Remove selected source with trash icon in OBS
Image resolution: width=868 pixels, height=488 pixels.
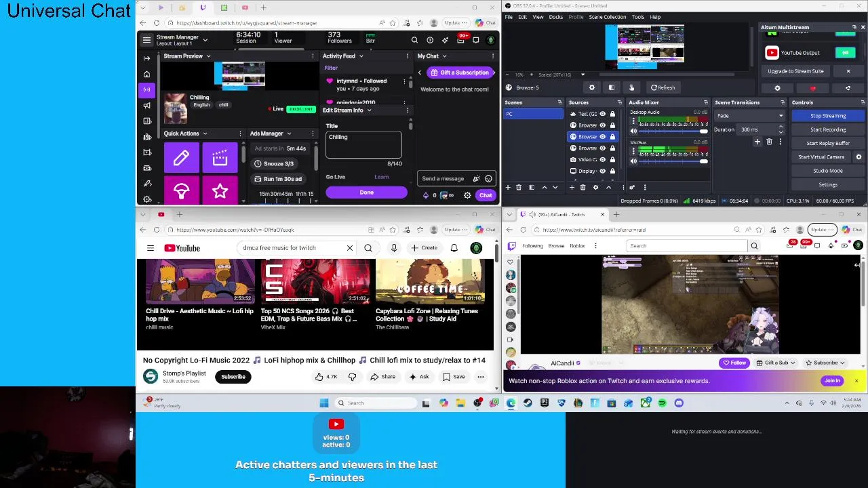click(584, 187)
